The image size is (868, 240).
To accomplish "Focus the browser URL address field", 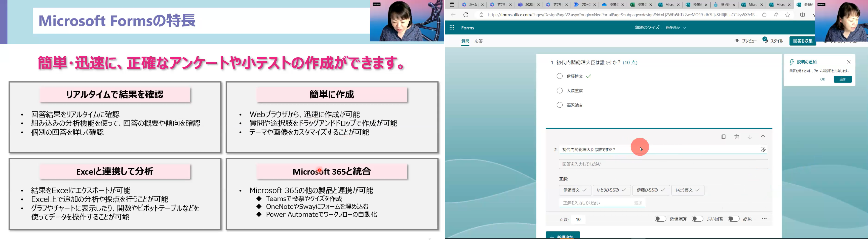I will point(622,15).
